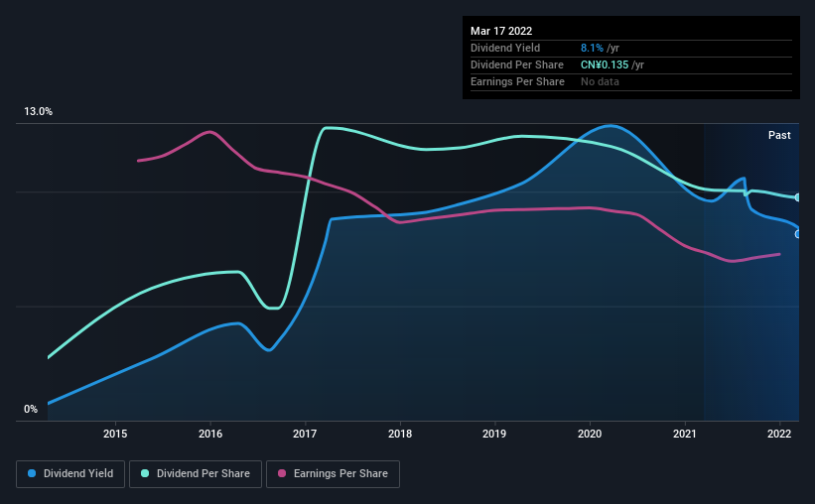Click the teal Dividend Per Share legend dot

pos(145,473)
